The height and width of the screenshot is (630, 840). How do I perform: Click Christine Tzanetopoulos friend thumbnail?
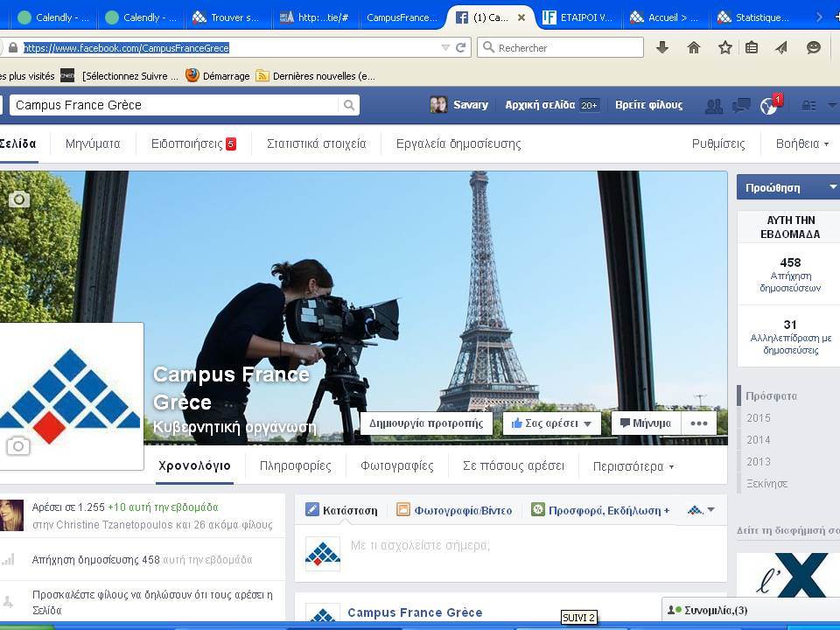coord(11,515)
